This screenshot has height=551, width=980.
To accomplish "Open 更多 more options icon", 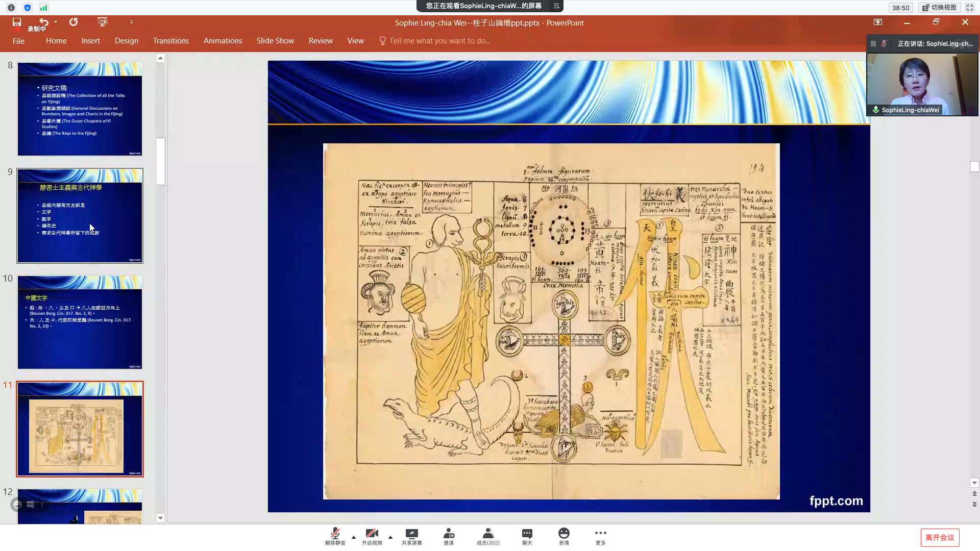I will point(601,534).
